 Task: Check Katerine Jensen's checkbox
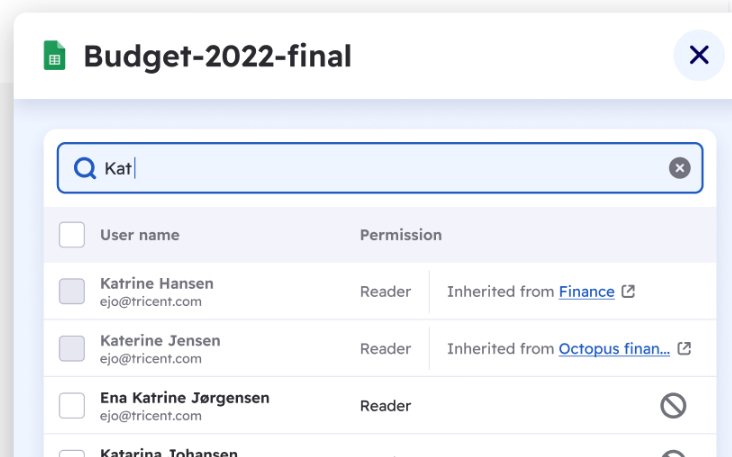point(72,348)
